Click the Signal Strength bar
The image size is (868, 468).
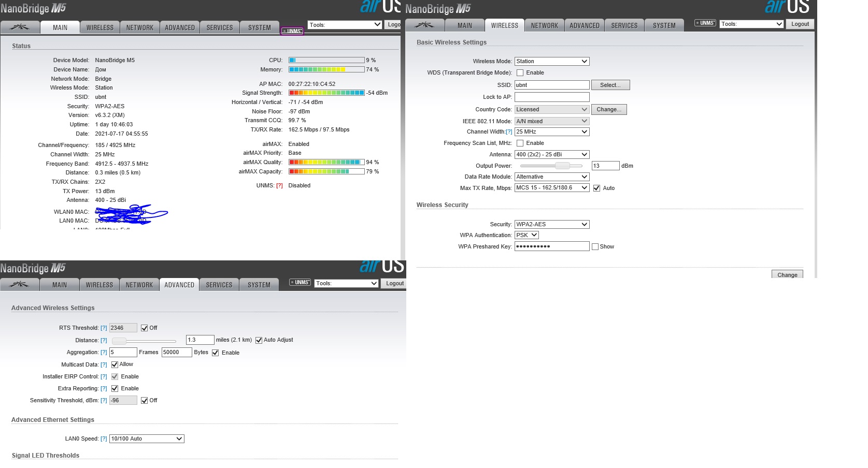click(326, 93)
